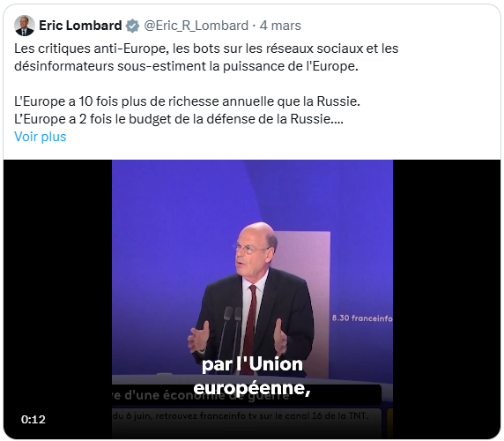The height and width of the screenshot is (441, 504).
Task: Click the blue verified badge
Action: click(132, 26)
